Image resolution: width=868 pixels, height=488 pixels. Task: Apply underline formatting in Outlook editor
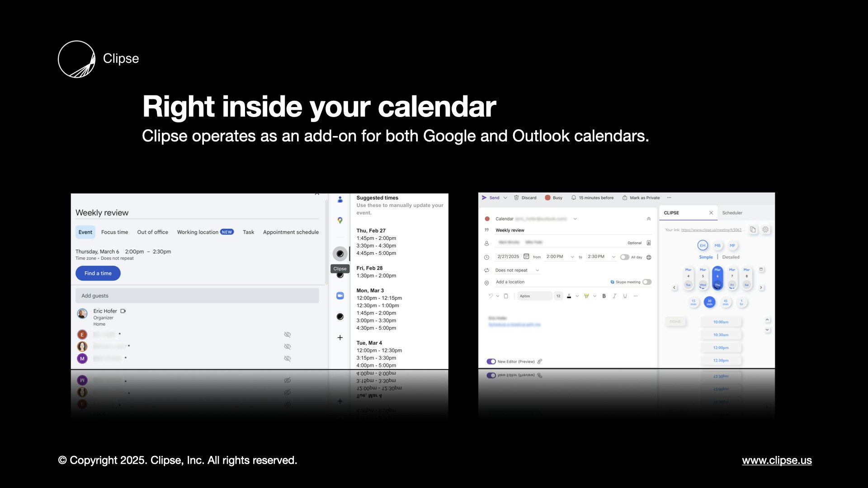click(625, 296)
